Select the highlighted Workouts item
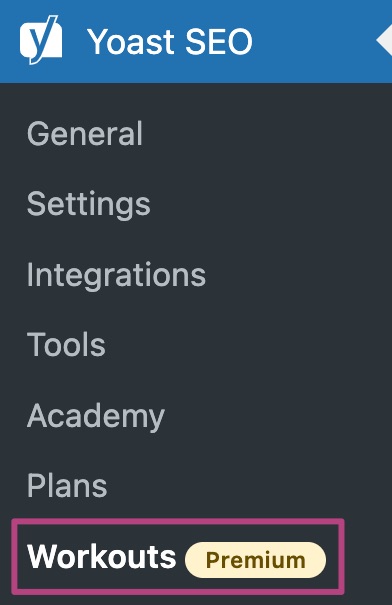Screen dimensions: 392x605 [x=178, y=556]
